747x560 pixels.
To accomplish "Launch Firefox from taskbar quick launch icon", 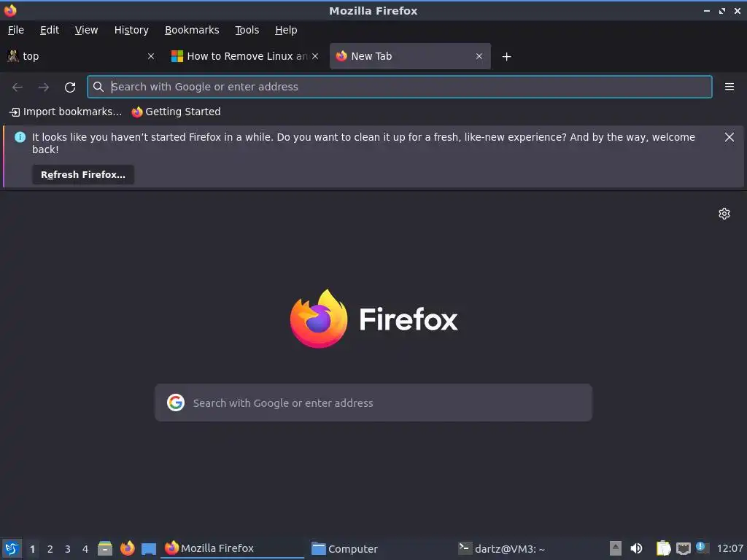I will tap(127, 548).
